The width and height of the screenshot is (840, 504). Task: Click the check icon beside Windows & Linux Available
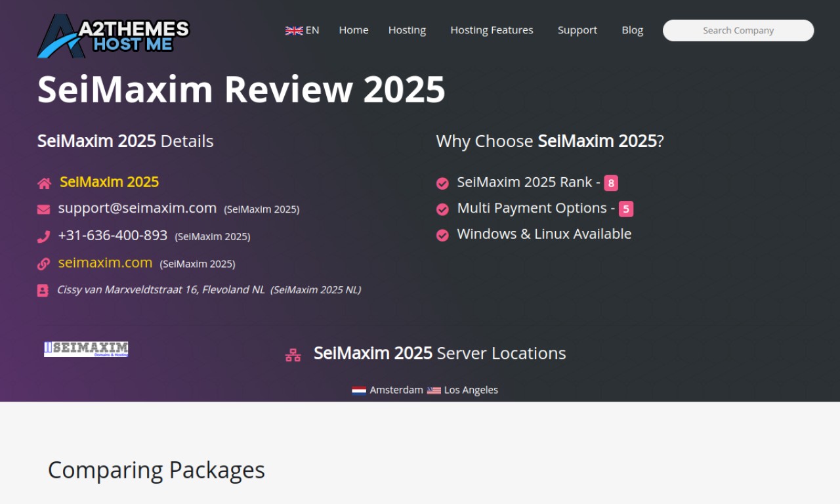coord(442,235)
